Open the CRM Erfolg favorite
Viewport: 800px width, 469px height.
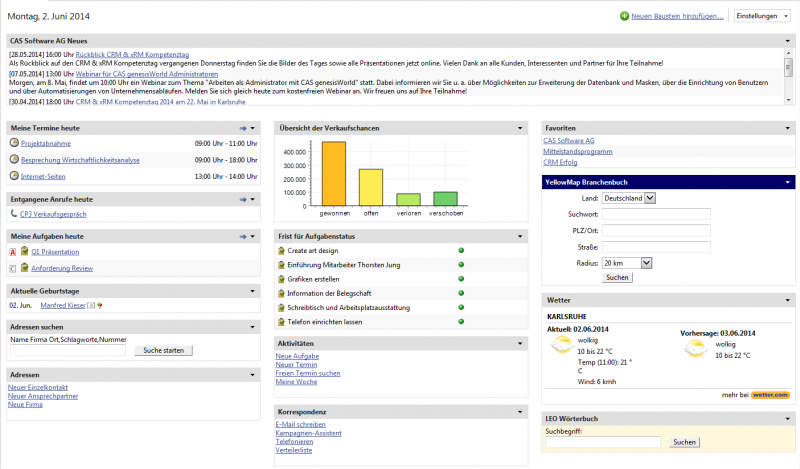[560, 162]
